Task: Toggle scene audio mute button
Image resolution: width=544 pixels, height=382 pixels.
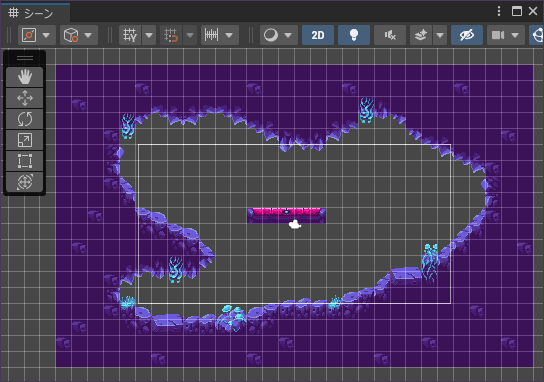Action: tap(390, 35)
